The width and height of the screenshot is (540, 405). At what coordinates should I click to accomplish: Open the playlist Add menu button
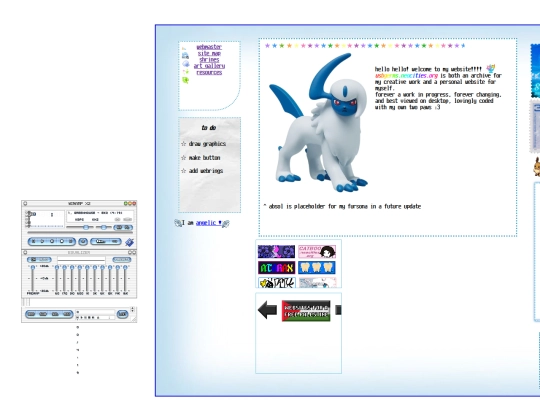point(31,314)
